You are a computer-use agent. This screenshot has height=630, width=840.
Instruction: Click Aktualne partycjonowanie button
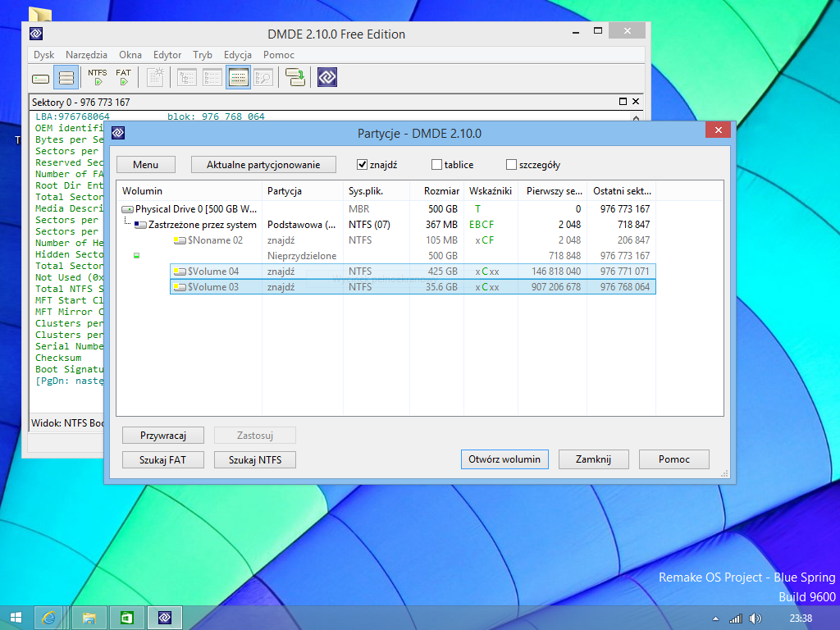[263, 165]
